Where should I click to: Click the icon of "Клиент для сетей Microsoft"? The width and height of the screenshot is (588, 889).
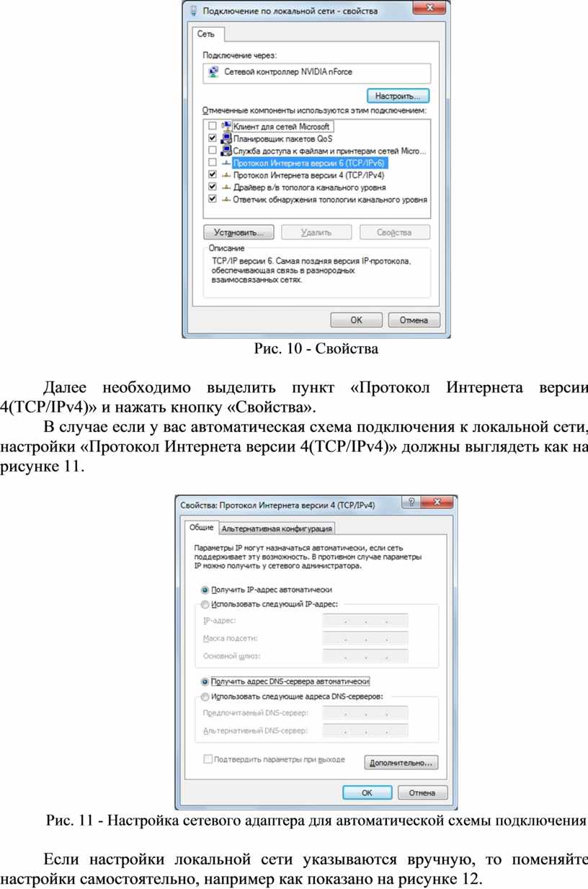pos(226,126)
